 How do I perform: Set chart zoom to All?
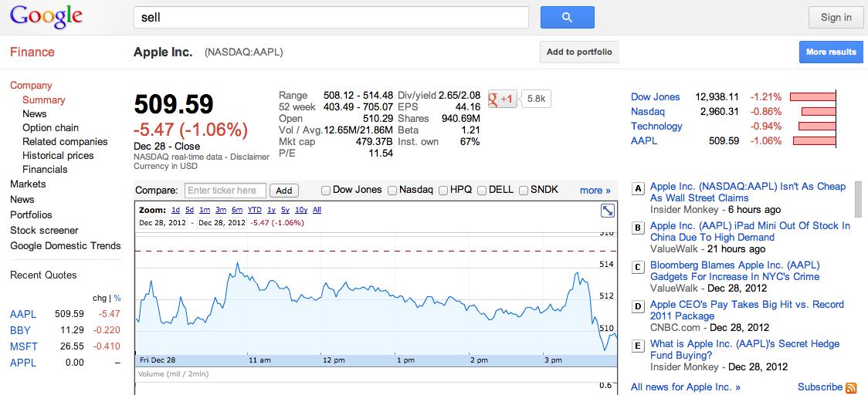point(317,210)
